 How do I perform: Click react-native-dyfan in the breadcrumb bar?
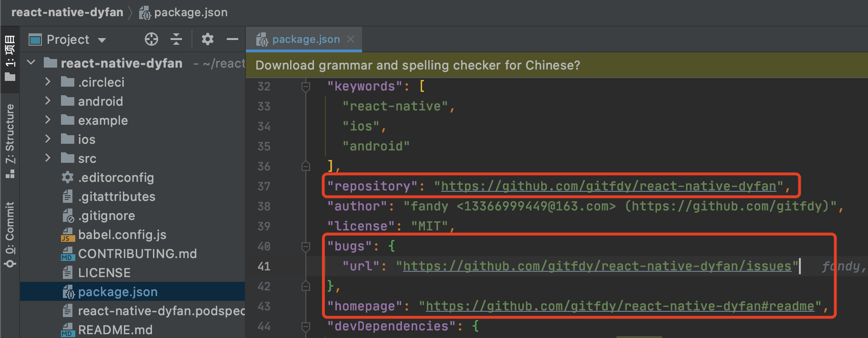click(x=67, y=12)
